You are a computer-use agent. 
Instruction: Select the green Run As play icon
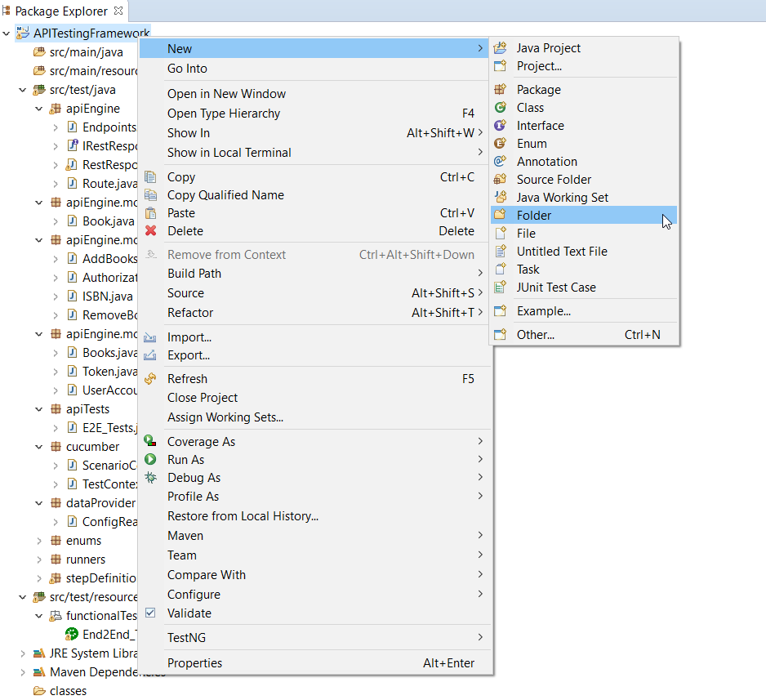click(x=150, y=459)
